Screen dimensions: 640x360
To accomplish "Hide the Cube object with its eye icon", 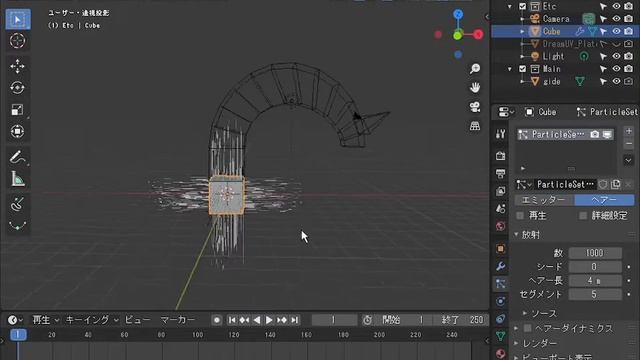I will pos(616,31).
